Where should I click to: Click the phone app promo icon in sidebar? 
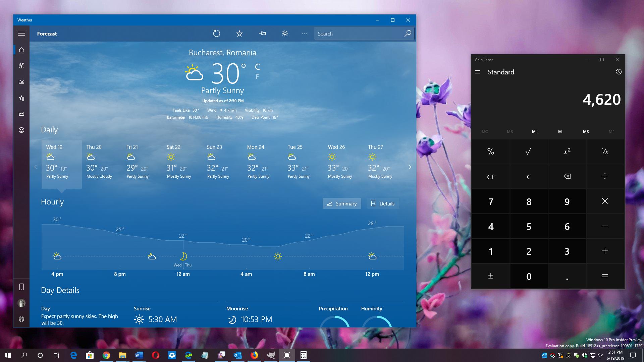click(x=21, y=287)
